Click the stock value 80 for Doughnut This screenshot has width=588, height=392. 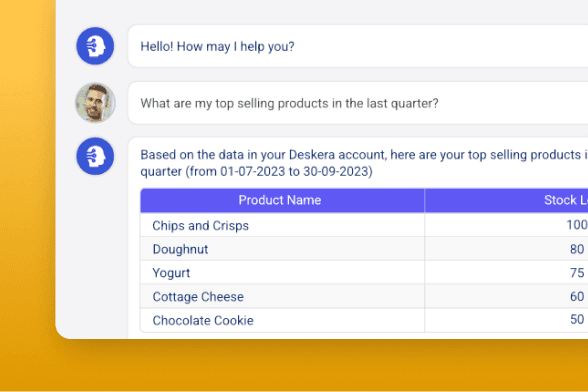click(x=577, y=249)
